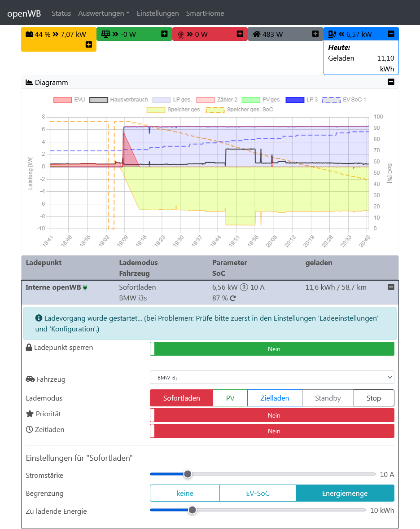The width and height of the screenshot is (420, 529).
Task: Toggle the Zeitladen switch
Action: point(272,431)
